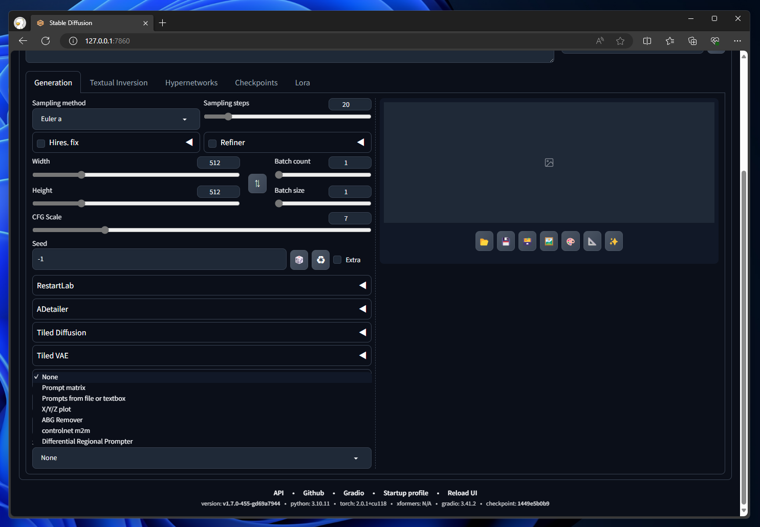Select Prompt matrix script option

202,387
